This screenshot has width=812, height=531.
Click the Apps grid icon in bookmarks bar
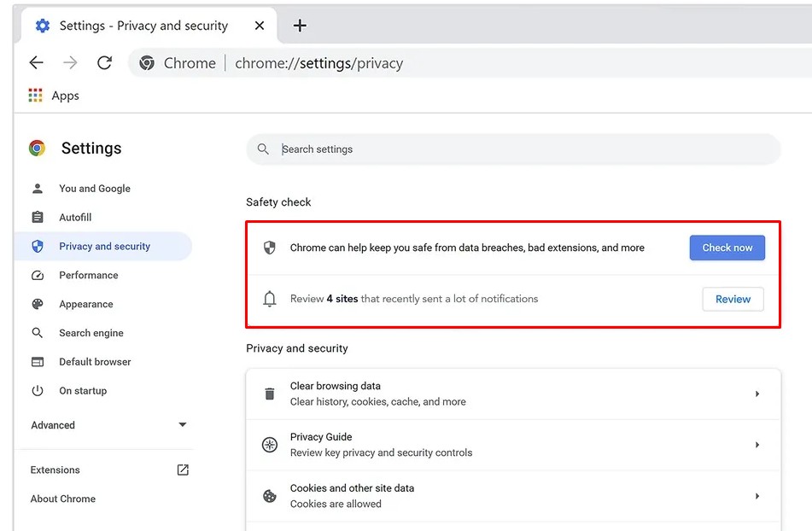[x=35, y=96]
